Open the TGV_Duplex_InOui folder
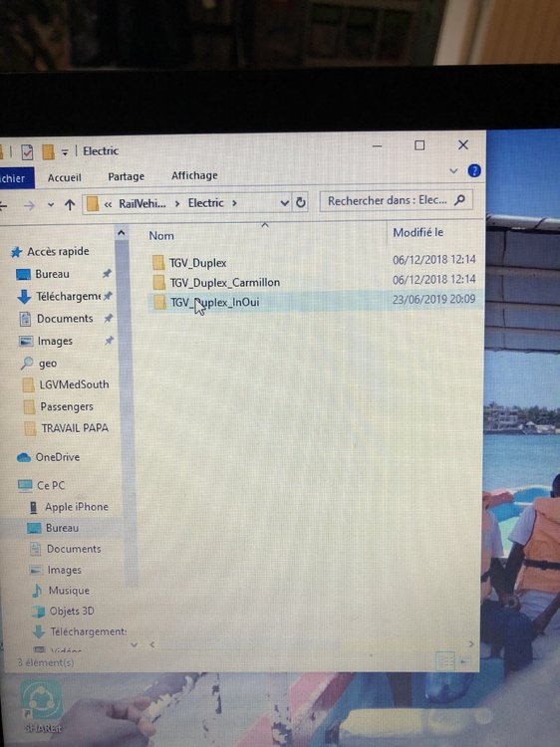 [214, 302]
